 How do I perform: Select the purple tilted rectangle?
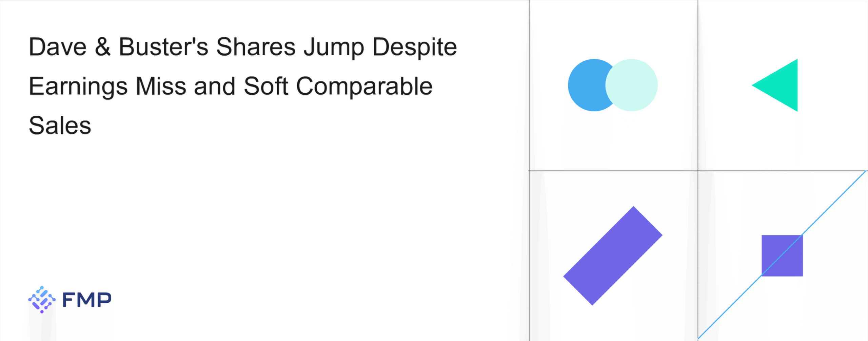pos(613,256)
